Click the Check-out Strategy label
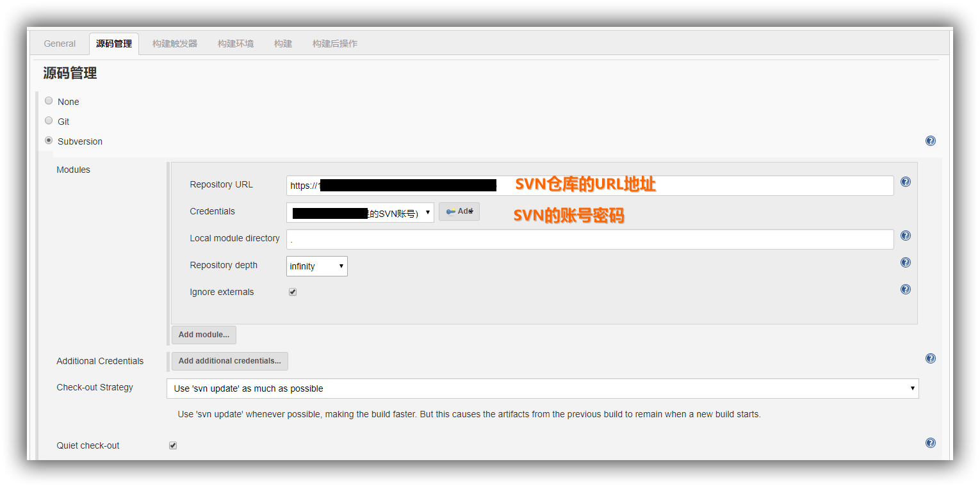 point(95,387)
